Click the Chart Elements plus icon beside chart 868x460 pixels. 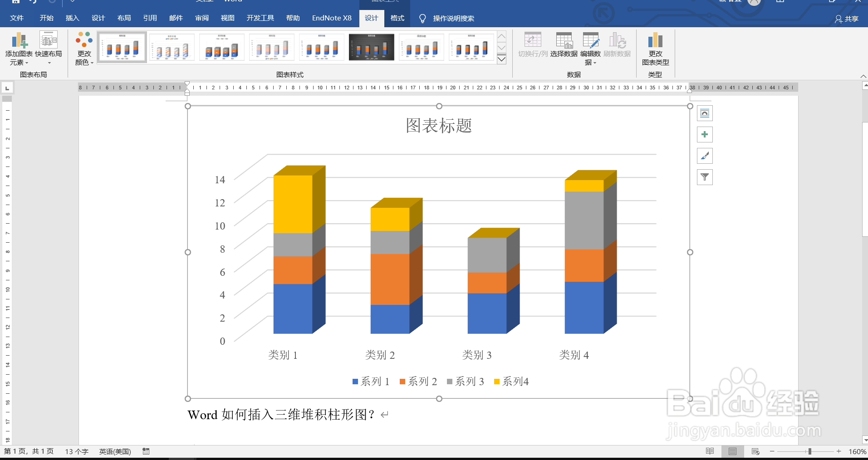point(705,134)
